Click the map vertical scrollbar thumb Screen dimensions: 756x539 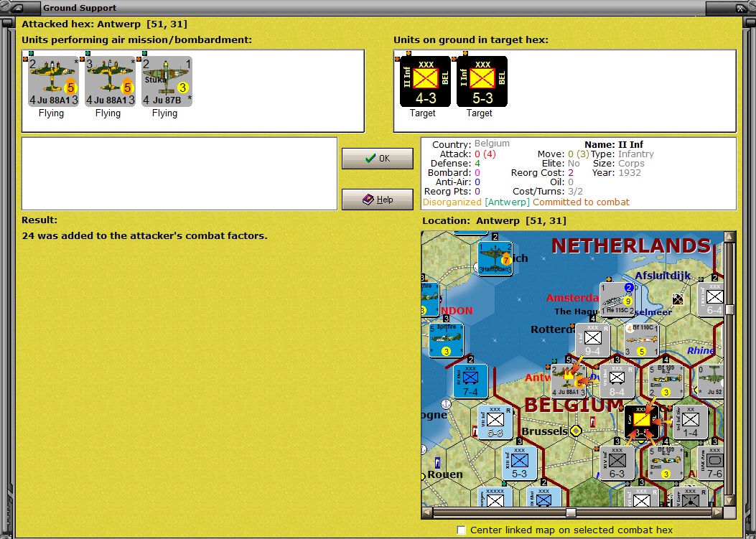729,309
